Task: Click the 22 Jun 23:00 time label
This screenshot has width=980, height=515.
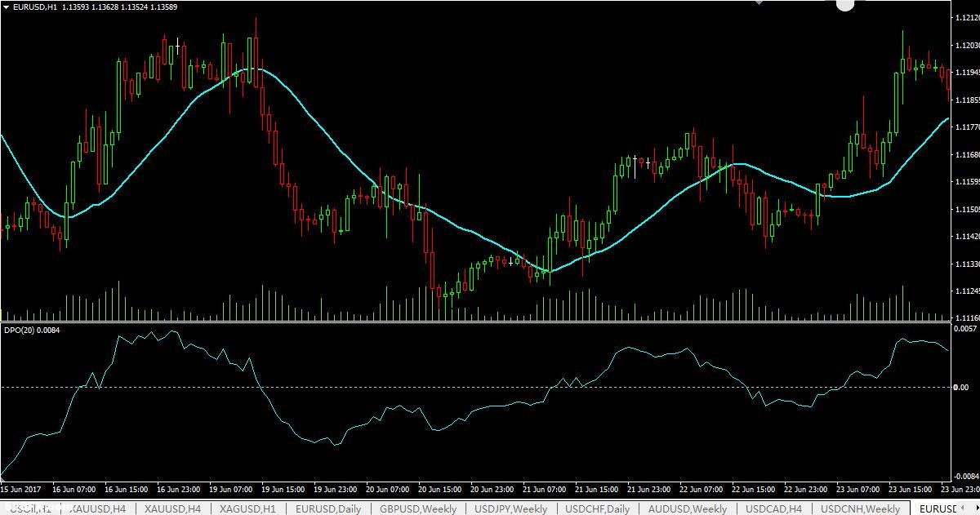Action: (x=808, y=490)
